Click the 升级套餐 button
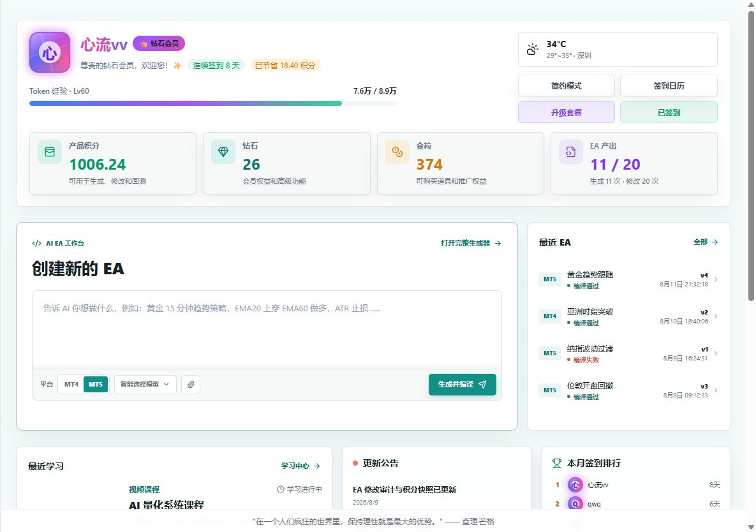 [x=567, y=113]
